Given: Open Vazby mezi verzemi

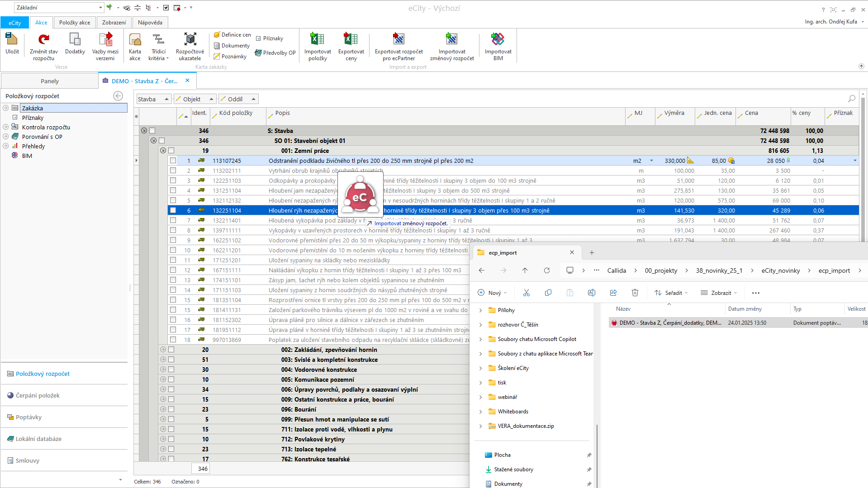Looking at the screenshot, I should coord(105,46).
